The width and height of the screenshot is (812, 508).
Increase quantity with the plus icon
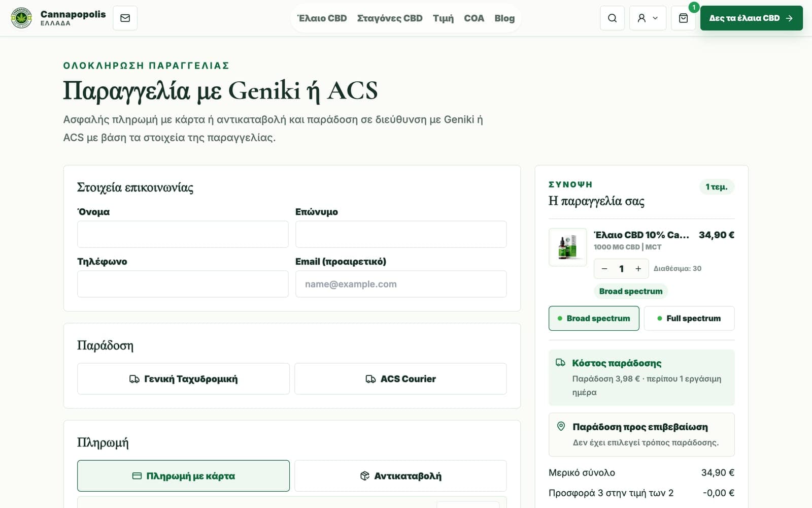pos(638,269)
